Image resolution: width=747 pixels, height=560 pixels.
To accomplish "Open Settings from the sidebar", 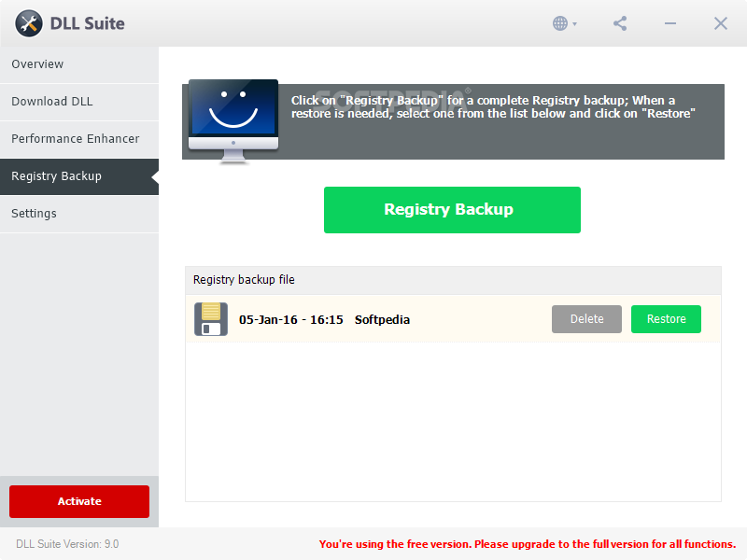I will tap(79, 214).
